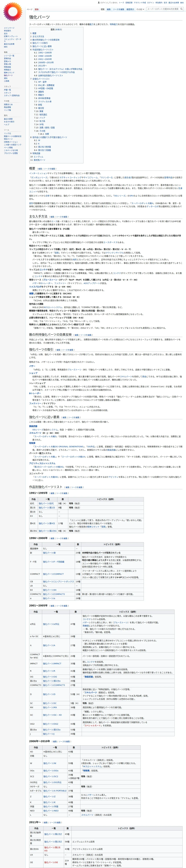Open the 履歴表示 tab
The image size is (186, 868).
[x=130, y=9]
